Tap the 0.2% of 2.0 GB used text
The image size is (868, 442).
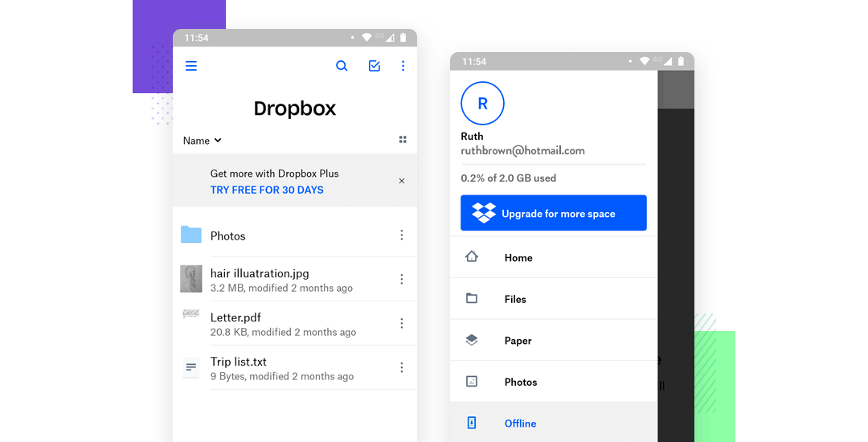tap(508, 178)
